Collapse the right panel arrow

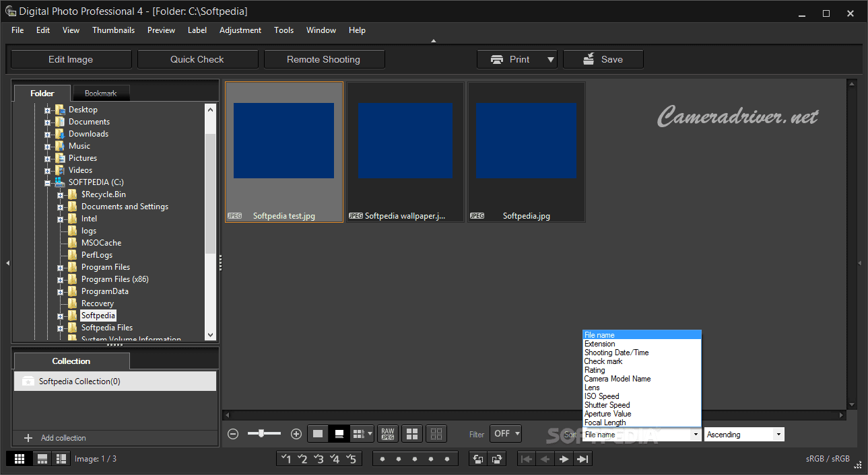pos(860,263)
